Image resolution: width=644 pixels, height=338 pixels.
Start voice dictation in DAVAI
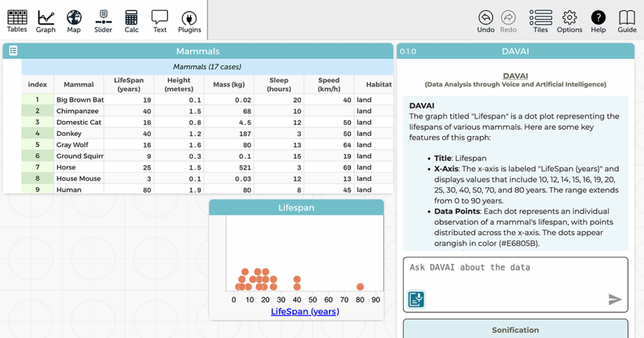click(416, 299)
